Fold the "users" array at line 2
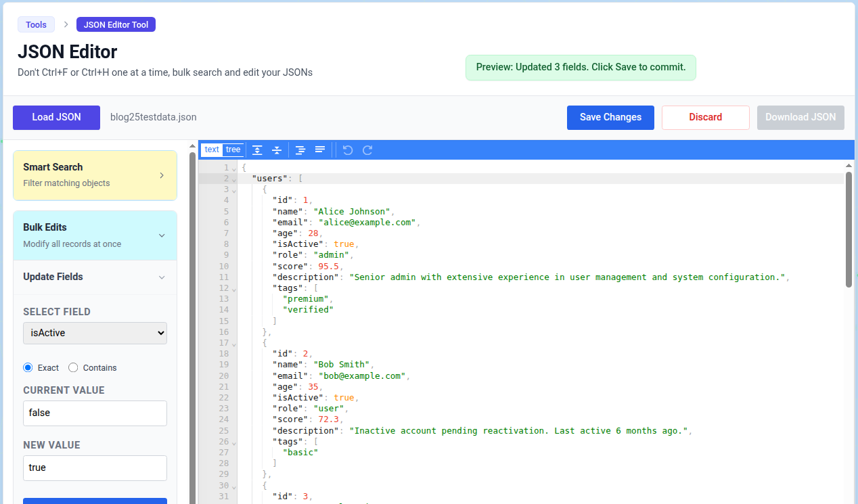Image resolution: width=858 pixels, height=504 pixels. [x=234, y=179]
